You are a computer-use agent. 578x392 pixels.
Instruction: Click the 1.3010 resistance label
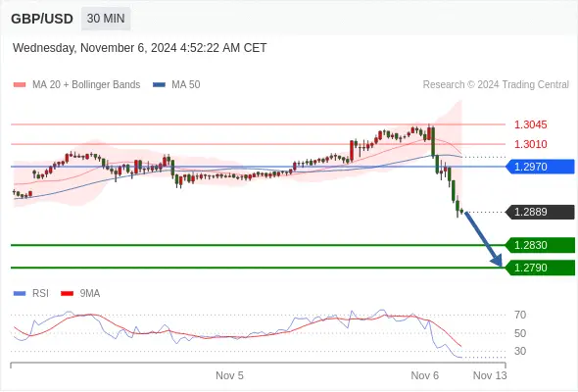tap(530, 144)
